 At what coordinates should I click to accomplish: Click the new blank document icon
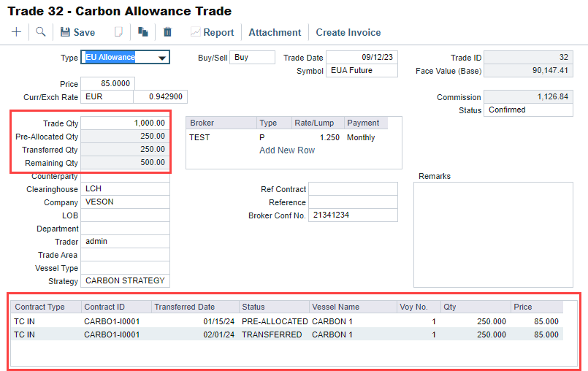118,32
